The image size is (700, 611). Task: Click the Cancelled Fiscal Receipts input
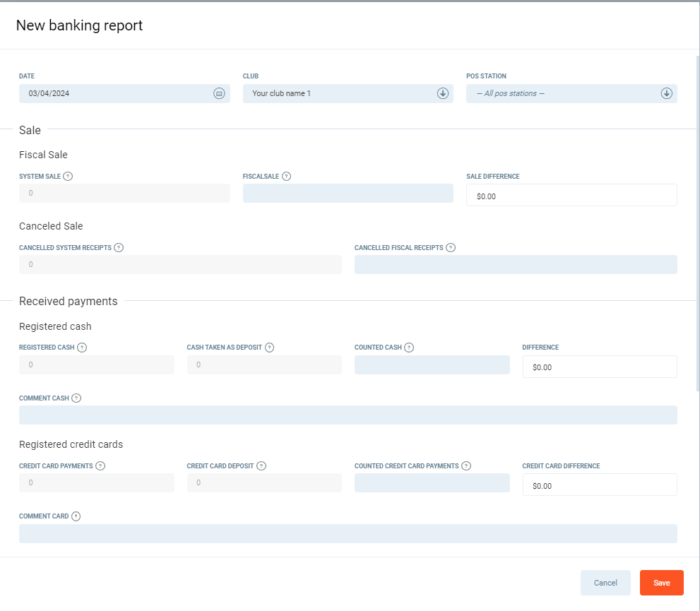click(515, 265)
